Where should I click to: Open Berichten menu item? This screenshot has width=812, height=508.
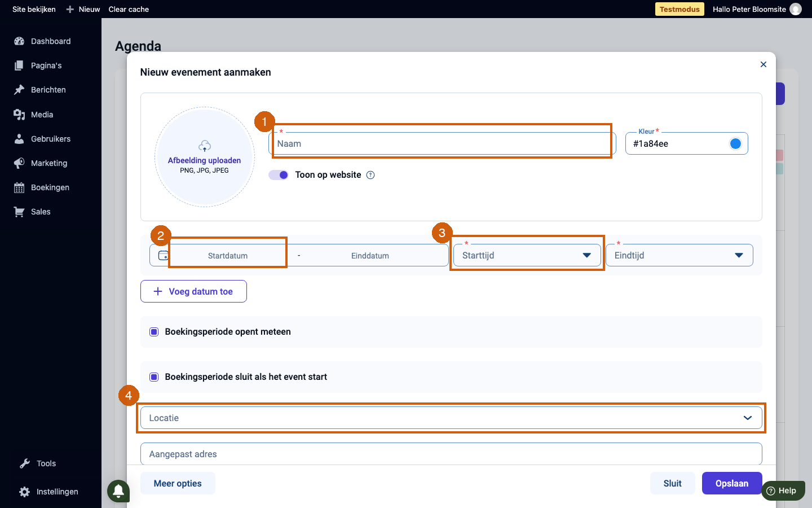click(48, 90)
